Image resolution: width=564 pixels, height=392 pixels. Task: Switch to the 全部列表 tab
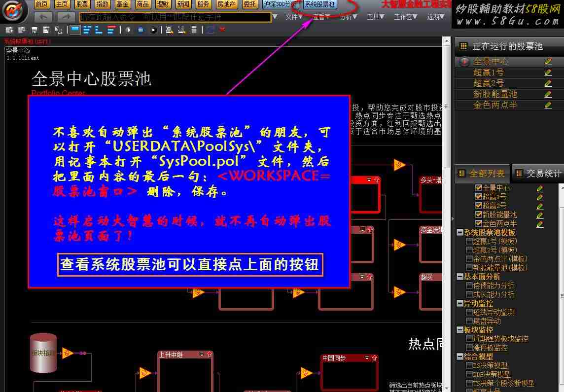click(482, 174)
